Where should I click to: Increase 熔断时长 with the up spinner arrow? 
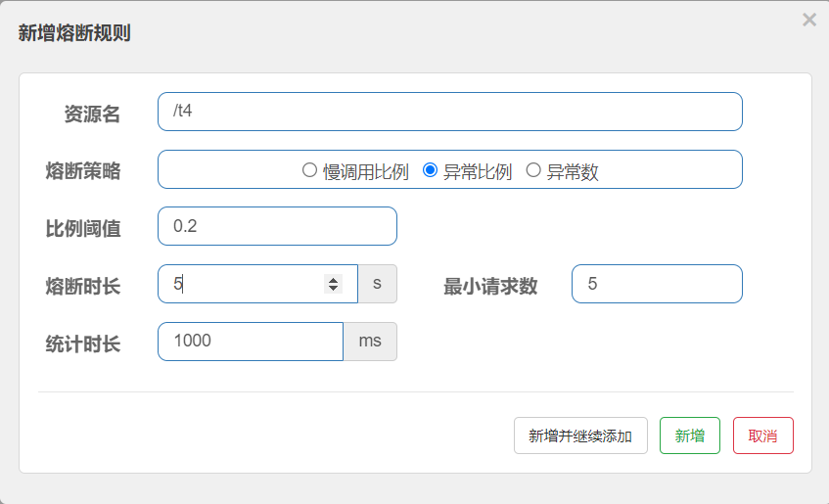click(x=334, y=280)
